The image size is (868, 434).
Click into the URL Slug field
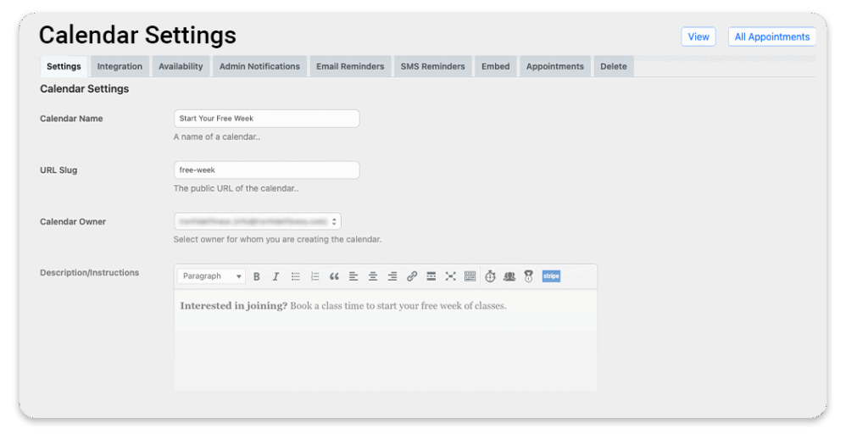(266, 170)
